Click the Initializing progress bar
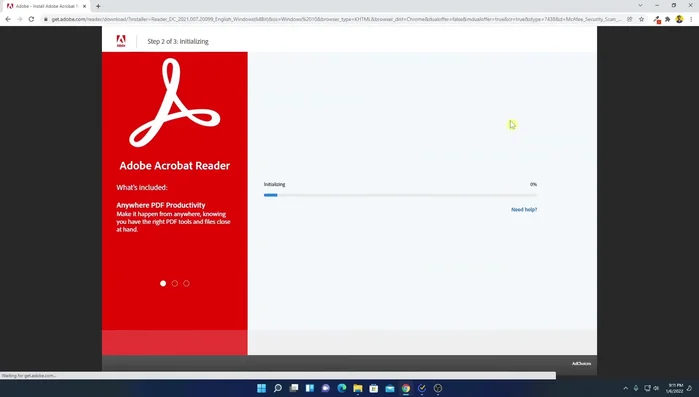699x397 pixels. pos(400,195)
